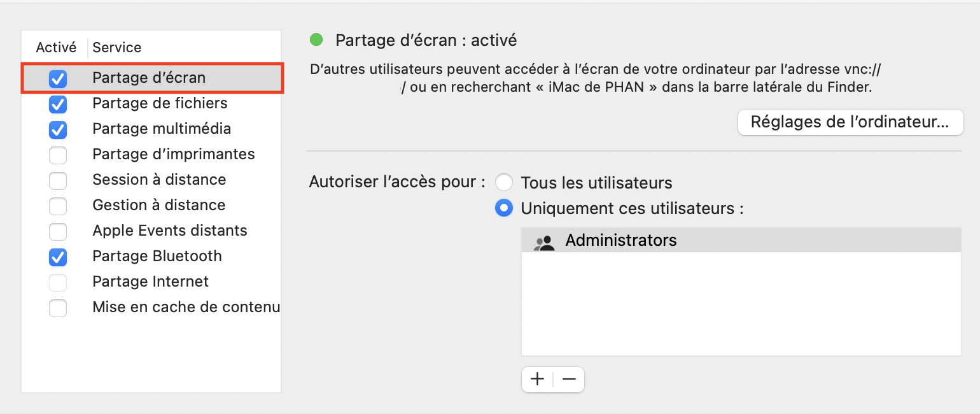
Task: Select the Partage de fichiers service label
Action: 160,103
